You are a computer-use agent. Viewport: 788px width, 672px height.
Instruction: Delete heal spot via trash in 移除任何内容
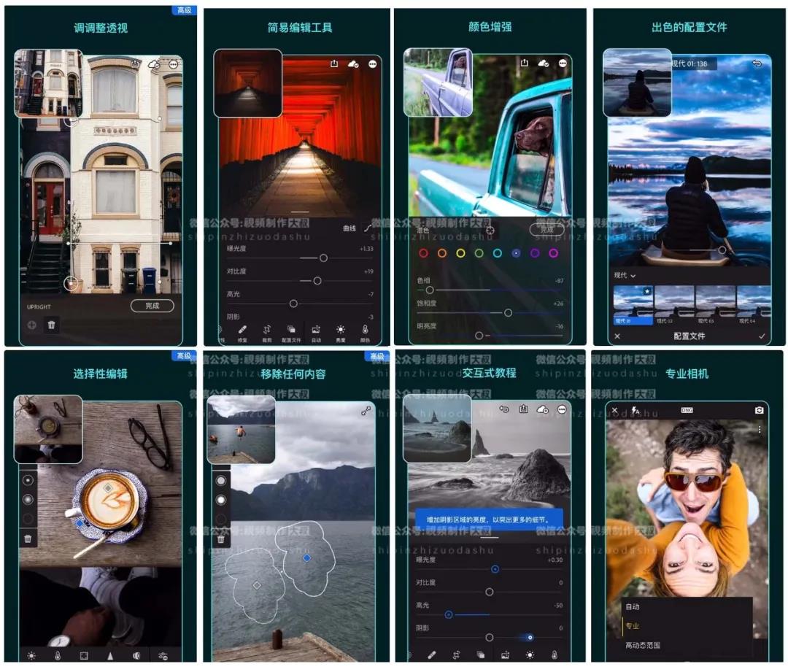click(220, 539)
